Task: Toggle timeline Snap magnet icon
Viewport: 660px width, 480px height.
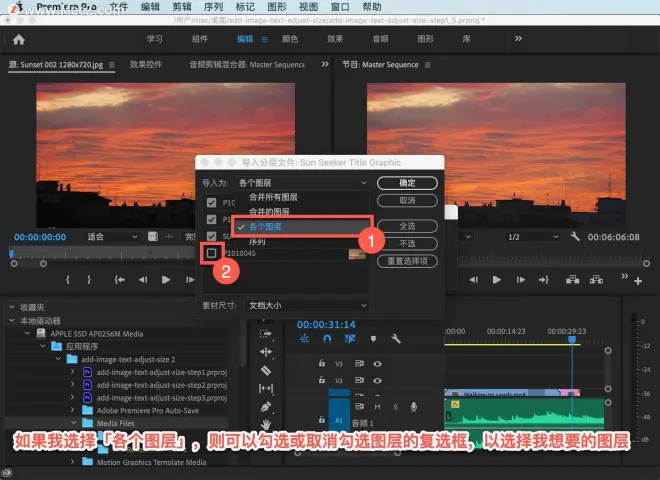Action: pos(327,339)
